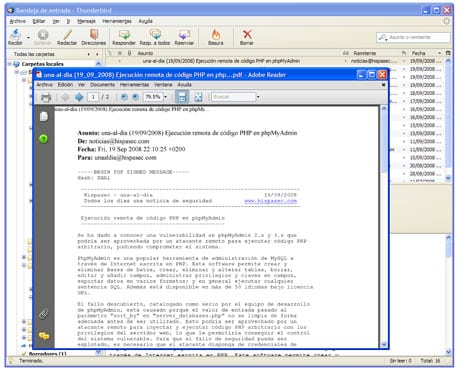Screen dimensions: 460x371
Task: Click the page number field
Action: 93,97
